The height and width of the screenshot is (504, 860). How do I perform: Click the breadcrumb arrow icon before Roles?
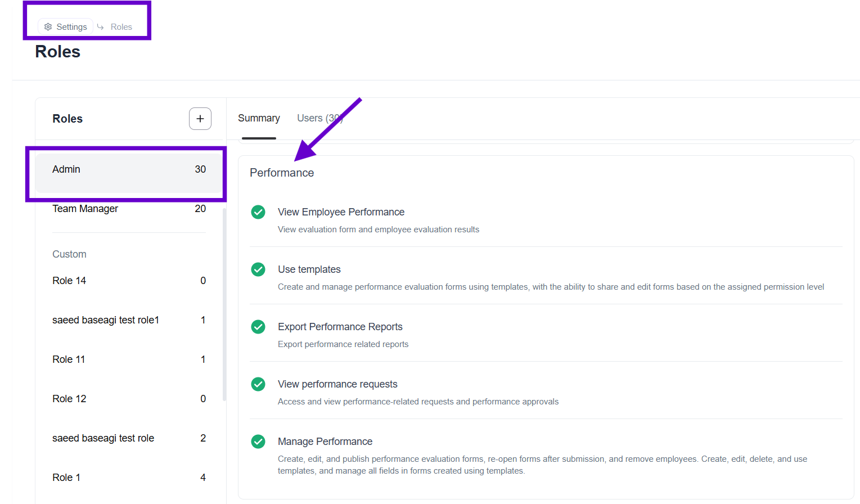101,27
